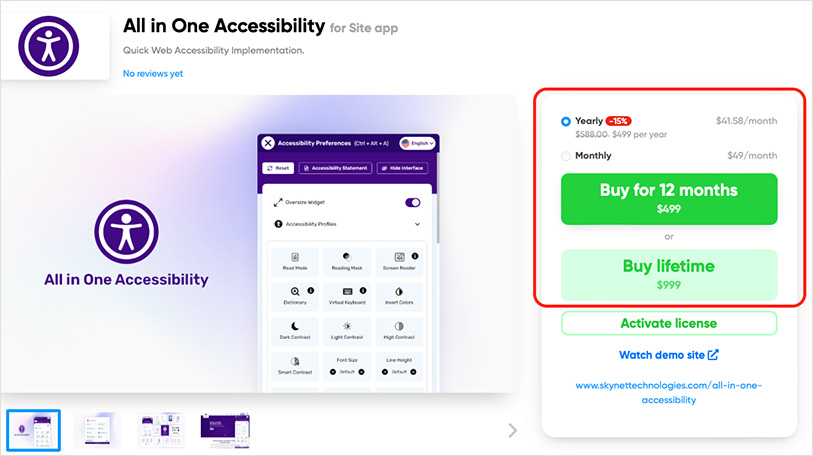Open the Dictionary tool
Image resolution: width=813 pixels, height=456 pixels.
295,297
